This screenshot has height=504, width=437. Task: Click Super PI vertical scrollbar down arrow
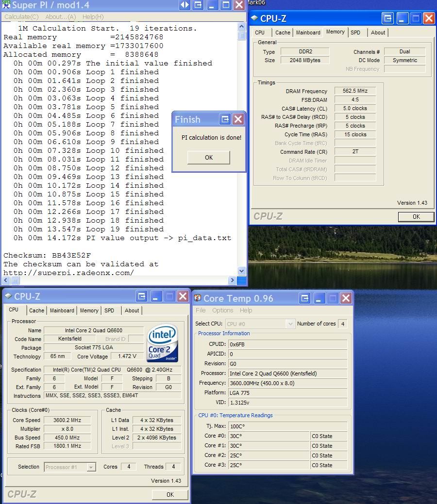242,271
